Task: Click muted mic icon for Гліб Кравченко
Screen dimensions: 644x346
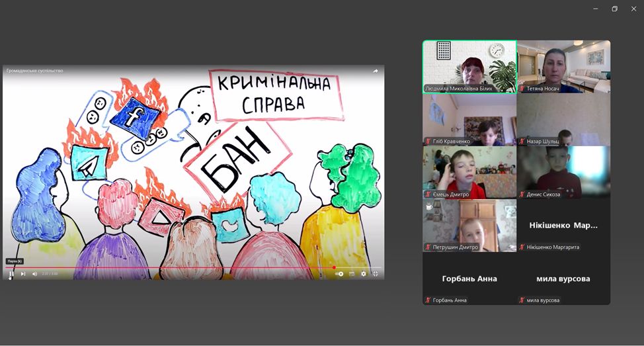Action: (x=428, y=142)
